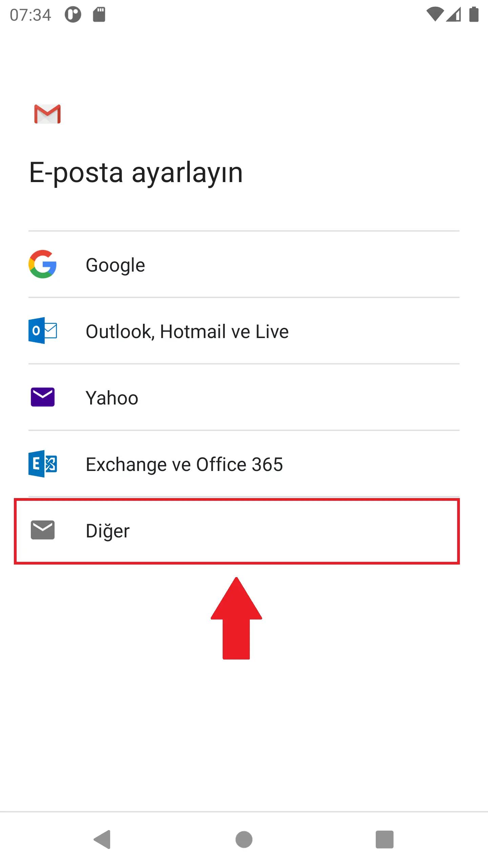The width and height of the screenshot is (488, 868).
Task: Tap the round notification icon by the clock
Action: tap(73, 15)
